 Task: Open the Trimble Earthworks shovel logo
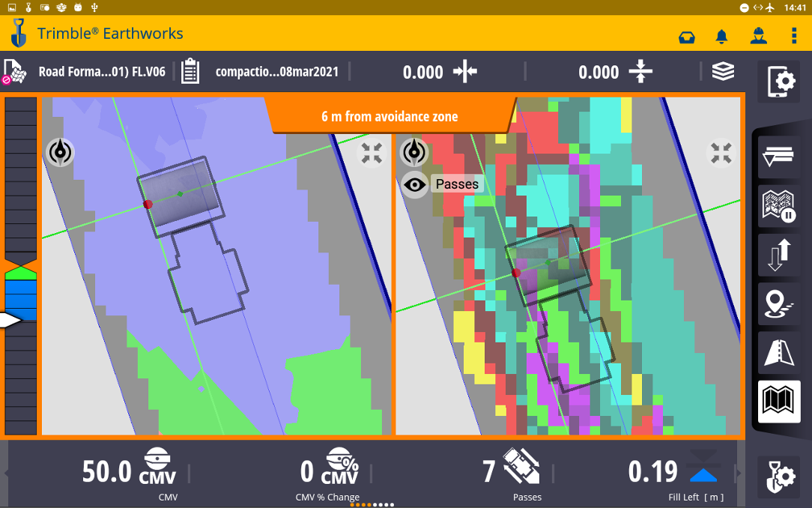19,33
